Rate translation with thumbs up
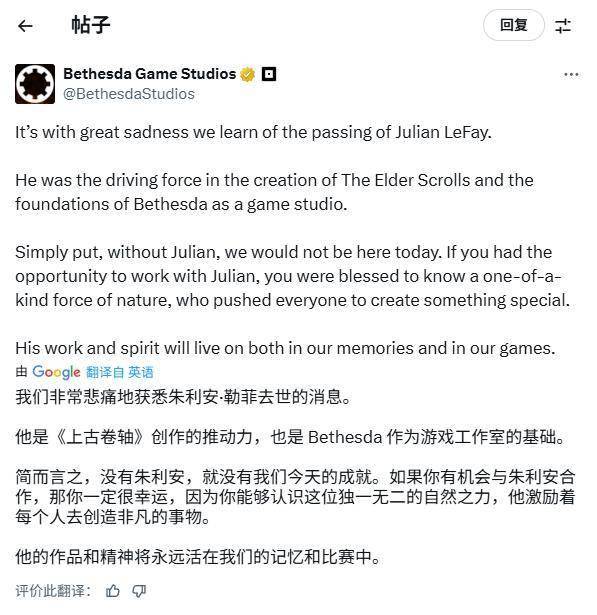Screen dimensions: 597x615 (113, 591)
